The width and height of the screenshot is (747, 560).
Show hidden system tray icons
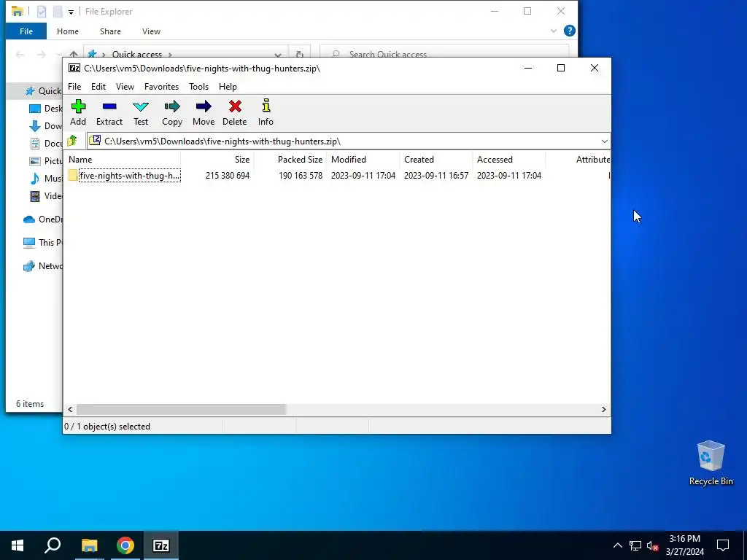point(617,545)
